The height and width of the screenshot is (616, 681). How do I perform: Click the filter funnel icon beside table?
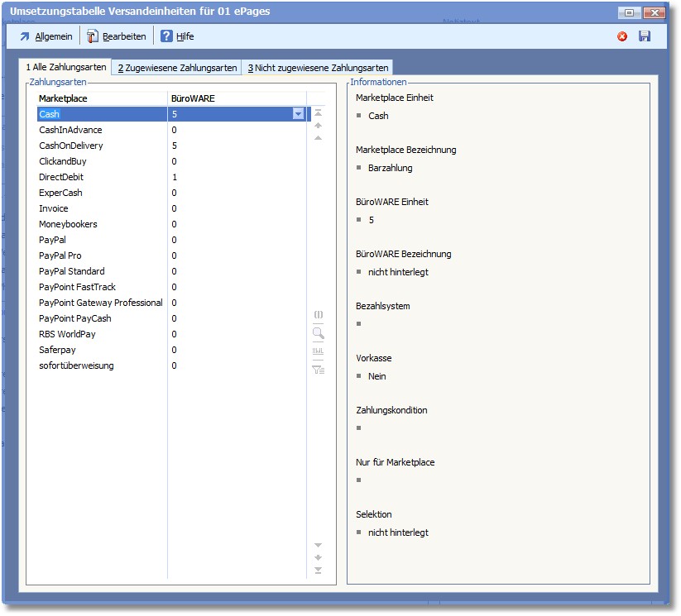coord(318,370)
